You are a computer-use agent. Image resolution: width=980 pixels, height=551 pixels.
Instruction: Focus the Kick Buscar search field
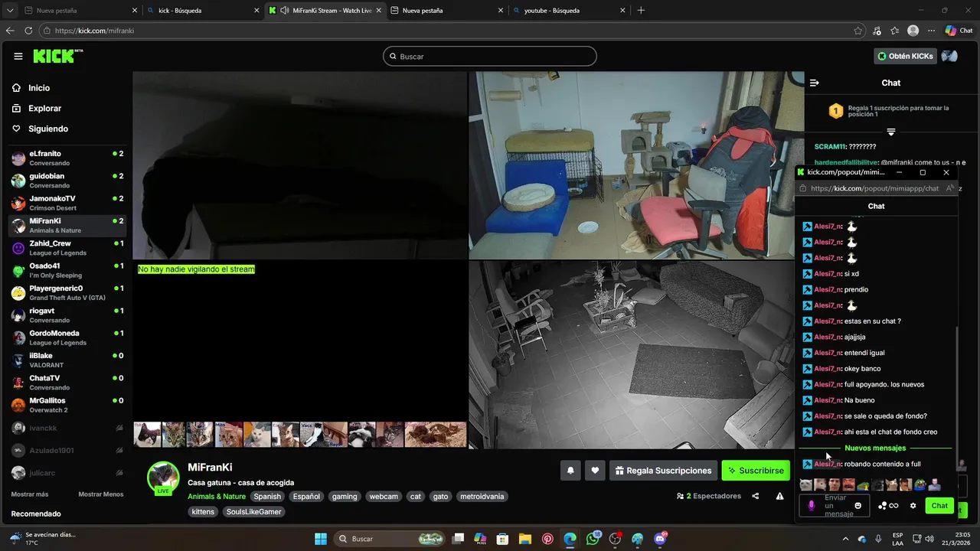point(490,56)
